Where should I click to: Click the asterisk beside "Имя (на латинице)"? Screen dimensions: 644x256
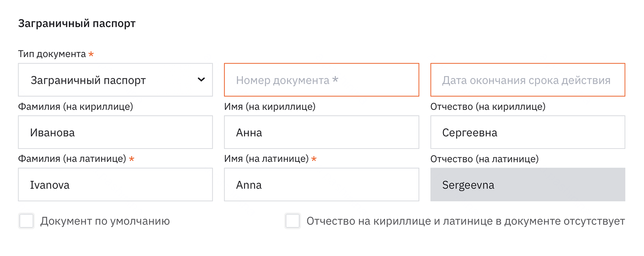click(314, 159)
